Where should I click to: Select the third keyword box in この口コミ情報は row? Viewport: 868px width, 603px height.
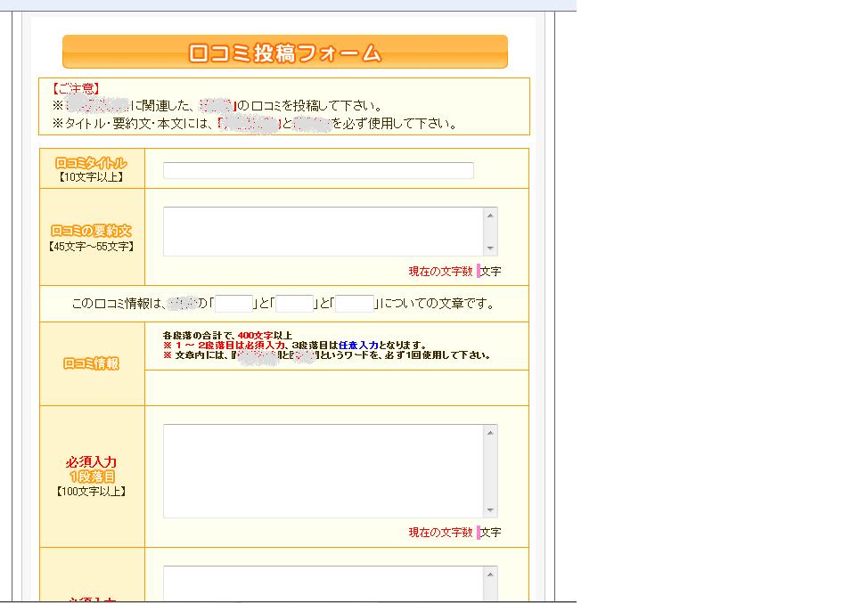click(x=355, y=304)
